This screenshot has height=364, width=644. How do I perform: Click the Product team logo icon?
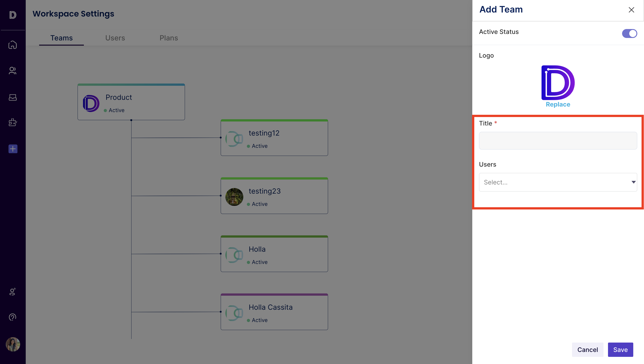click(x=91, y=103)
